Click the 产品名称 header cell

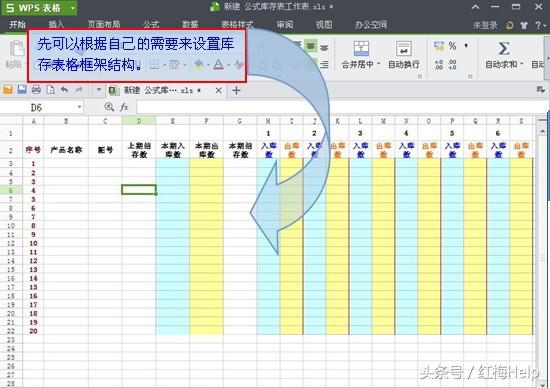coord(66,150)
